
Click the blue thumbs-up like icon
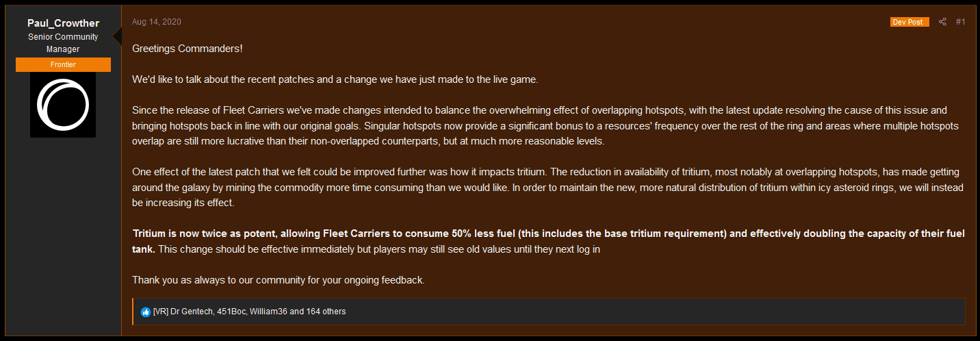145,312
